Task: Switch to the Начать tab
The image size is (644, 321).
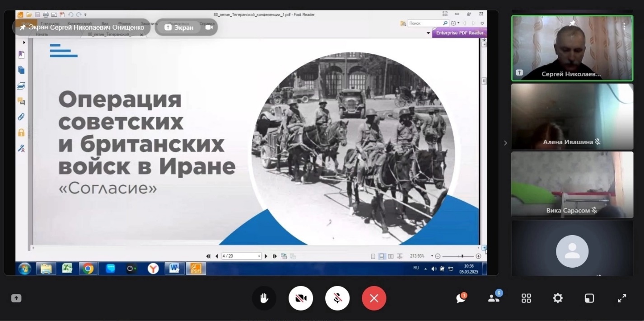Action: click(42, 34)
